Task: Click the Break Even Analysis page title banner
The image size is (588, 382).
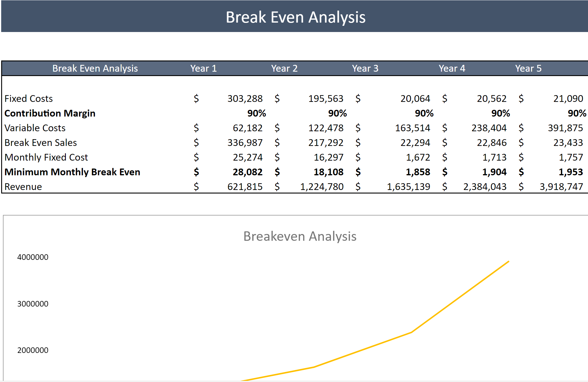Action: click(x=295, y=17)
